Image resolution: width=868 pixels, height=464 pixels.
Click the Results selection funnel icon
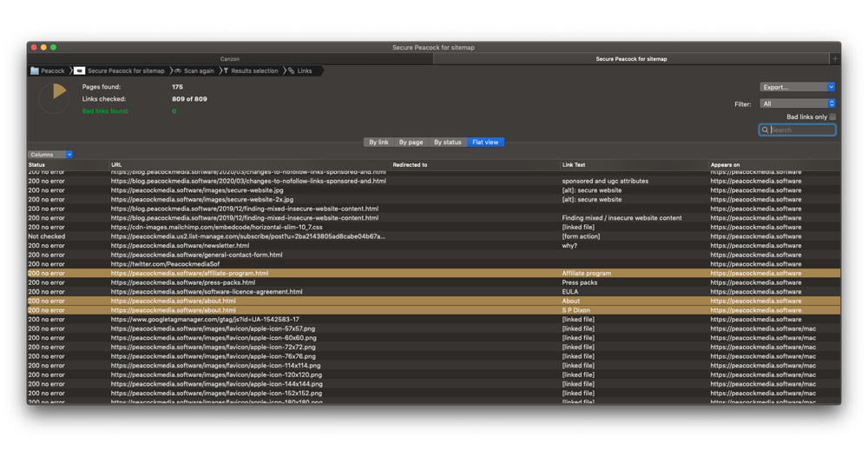tap(226, 70)
